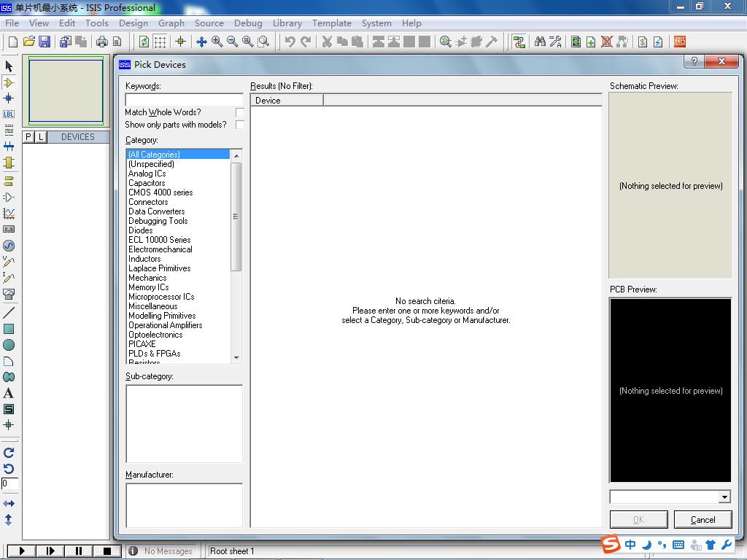Select Diodes category
The width and height of the screenshot is (747, 560).
point(141,230)
